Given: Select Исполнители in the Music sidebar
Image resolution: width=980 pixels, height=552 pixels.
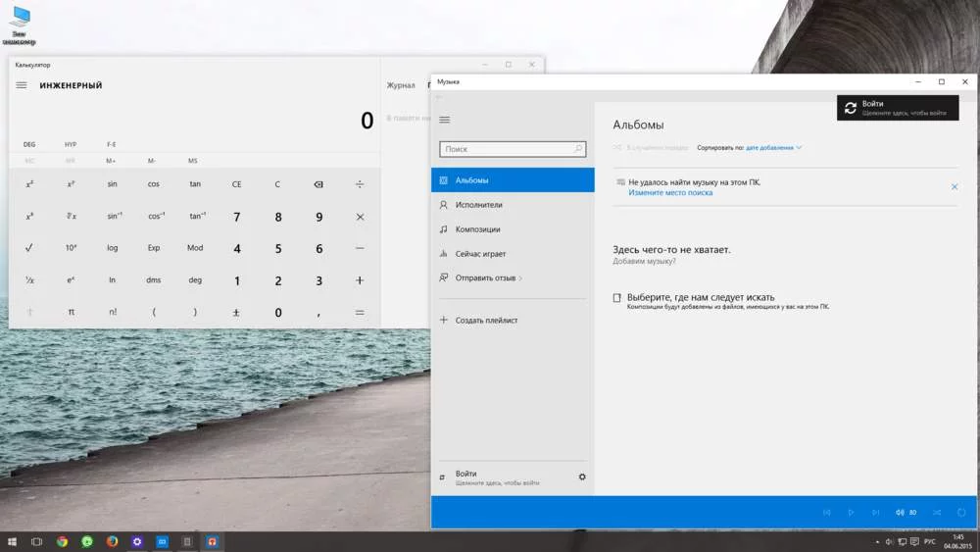Looking at the screenshot, I should [478, 205].
